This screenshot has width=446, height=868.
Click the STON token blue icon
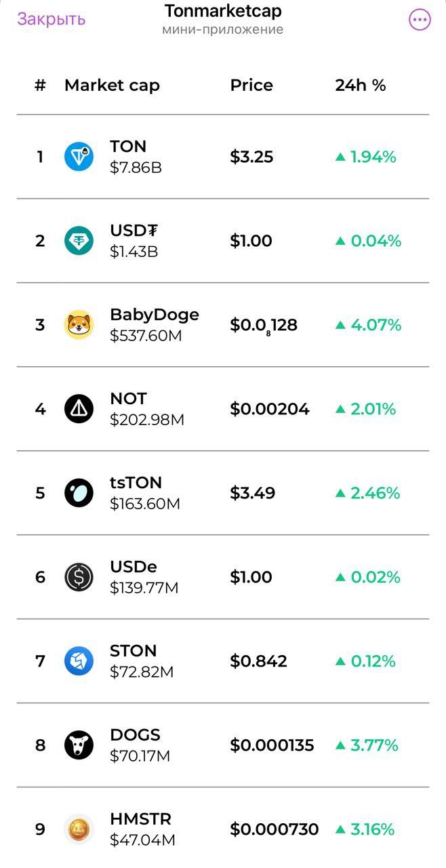click(79, 661)
